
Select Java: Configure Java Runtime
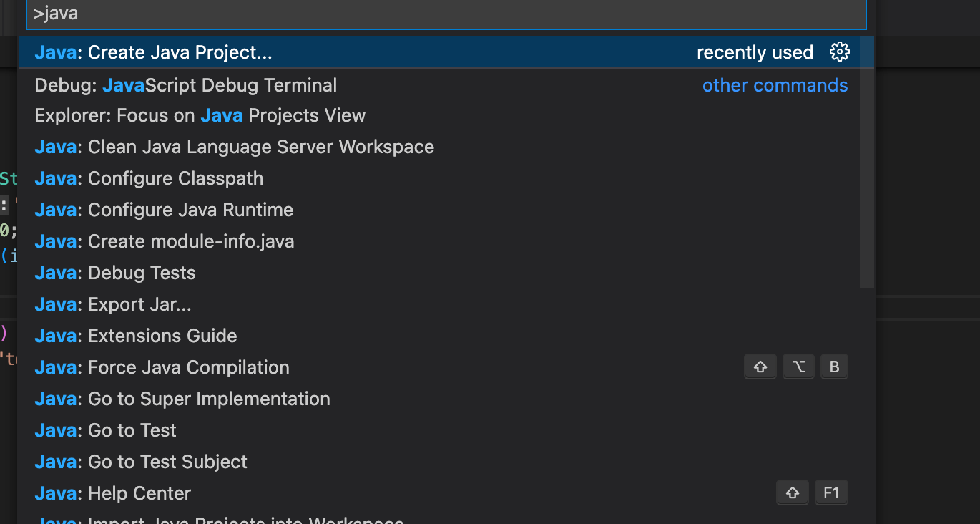(164, 210)
